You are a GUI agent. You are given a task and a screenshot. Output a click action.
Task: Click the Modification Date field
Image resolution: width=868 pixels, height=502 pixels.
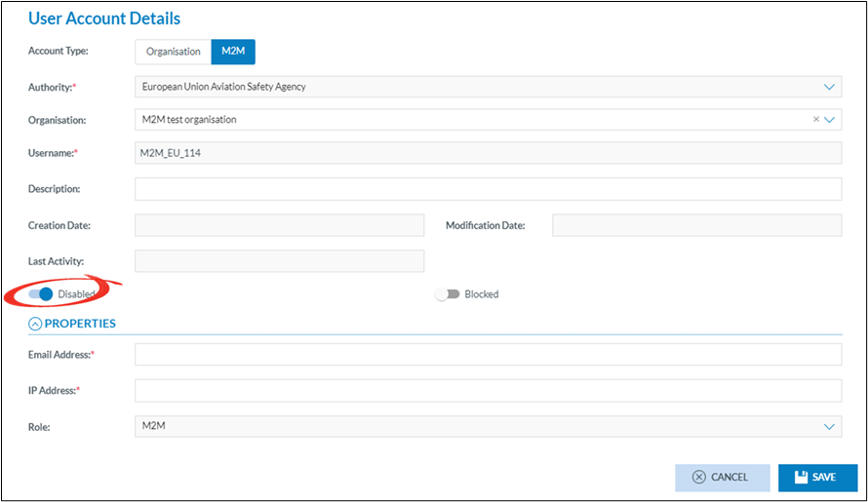(696, 225)
